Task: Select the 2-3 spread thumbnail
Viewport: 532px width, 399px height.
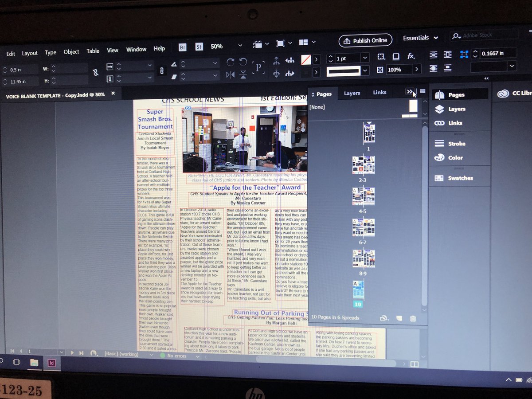Action: click(364, 165)
